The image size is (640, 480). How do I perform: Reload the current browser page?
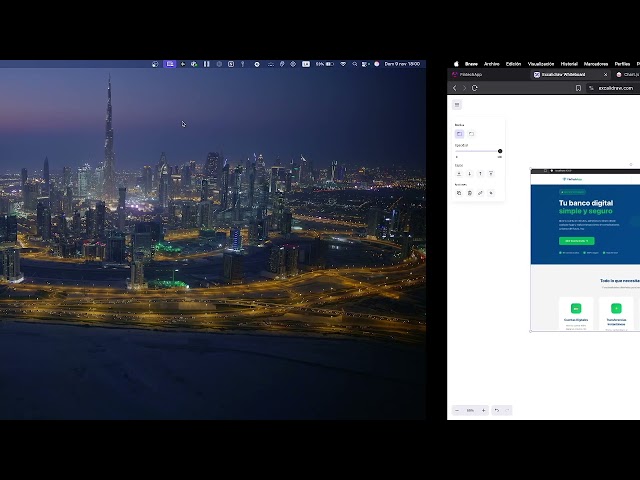pos(475,88)
